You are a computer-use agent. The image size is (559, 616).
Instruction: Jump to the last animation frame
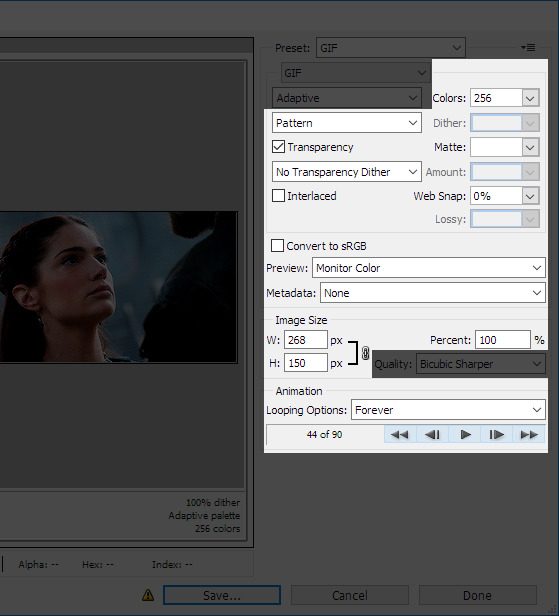tap(529, 434)
